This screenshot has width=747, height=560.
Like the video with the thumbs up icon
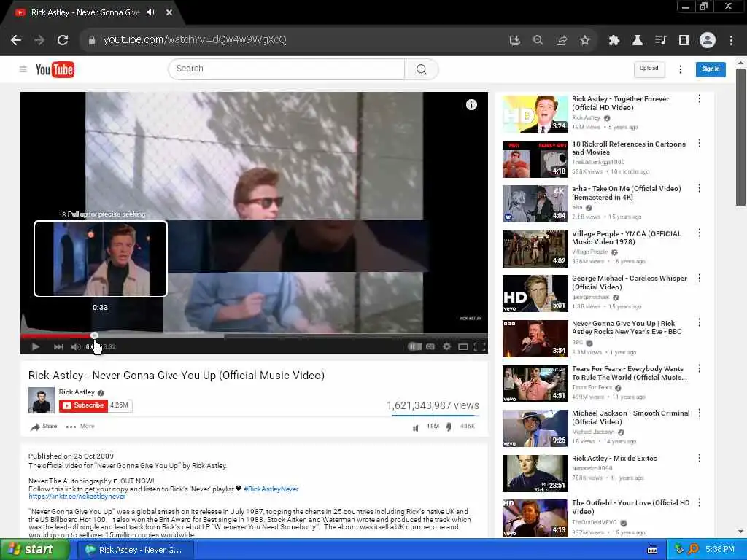point(416,427)
